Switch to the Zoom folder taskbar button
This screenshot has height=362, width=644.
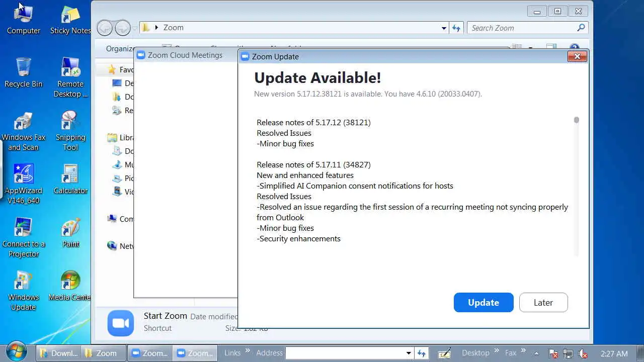click(103, 353)
